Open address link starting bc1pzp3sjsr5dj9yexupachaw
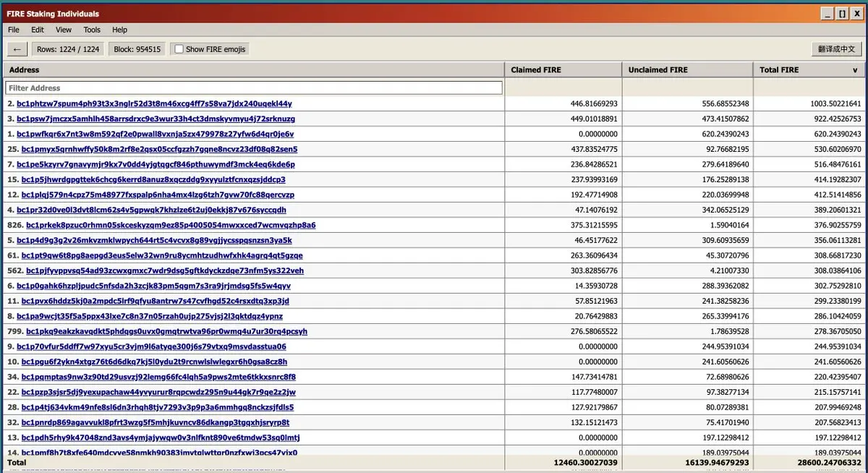 (x=158, y=392)
